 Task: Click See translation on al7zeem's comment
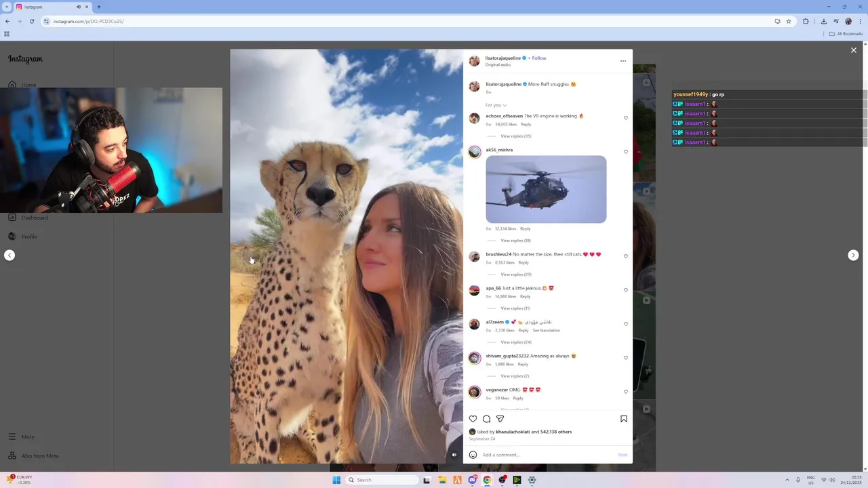click(546, 331)
